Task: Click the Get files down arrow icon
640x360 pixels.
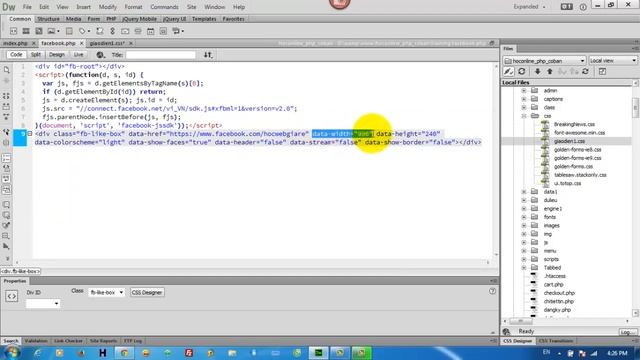Action: (x=538, y=71)
